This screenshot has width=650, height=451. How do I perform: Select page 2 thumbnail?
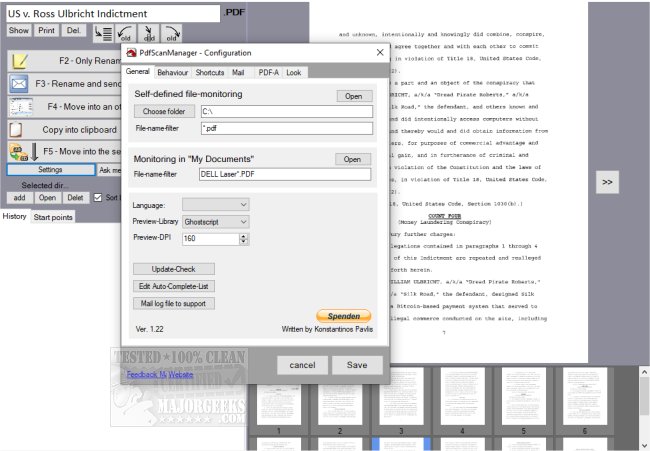pyautogui.click(x=340, y=403)
